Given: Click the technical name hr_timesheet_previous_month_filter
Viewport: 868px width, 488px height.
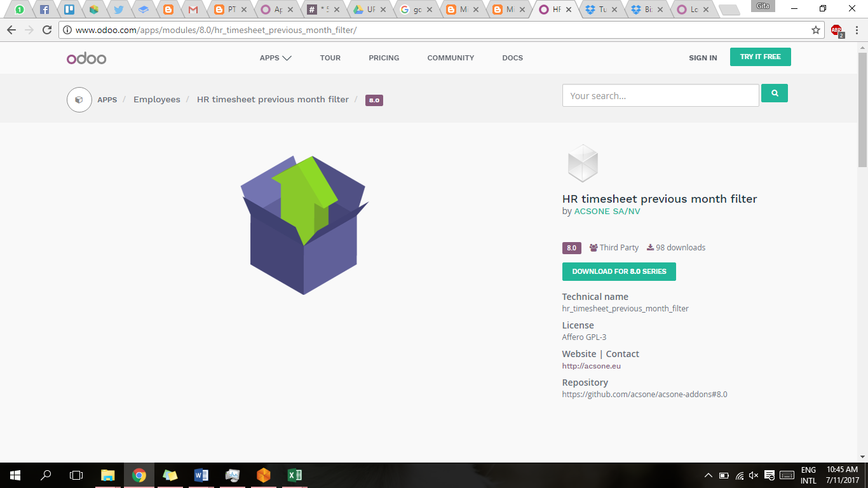Looking at the screenshot, I should (x=625, y=309).
